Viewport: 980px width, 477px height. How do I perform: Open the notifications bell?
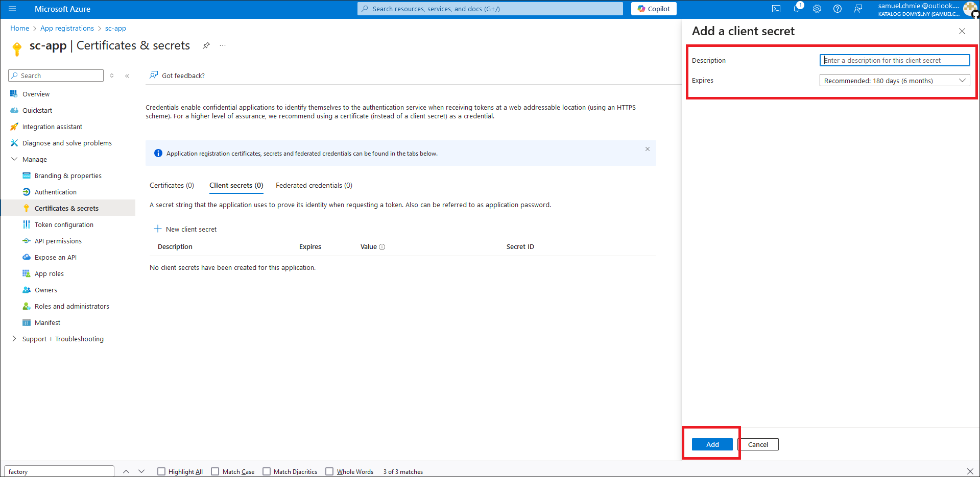tap(797, 9)
